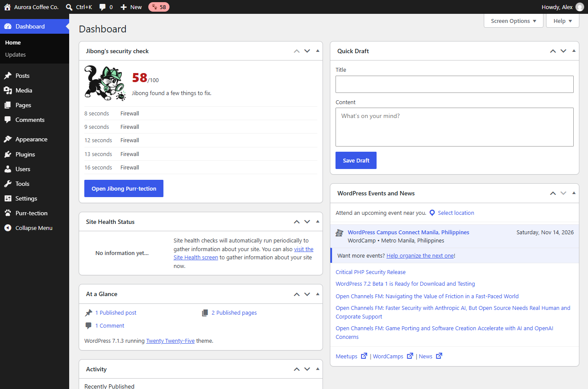Click the Aurora Coffee Co. home icon
Viewport: 588px width, 389px height.
[7, 7]
